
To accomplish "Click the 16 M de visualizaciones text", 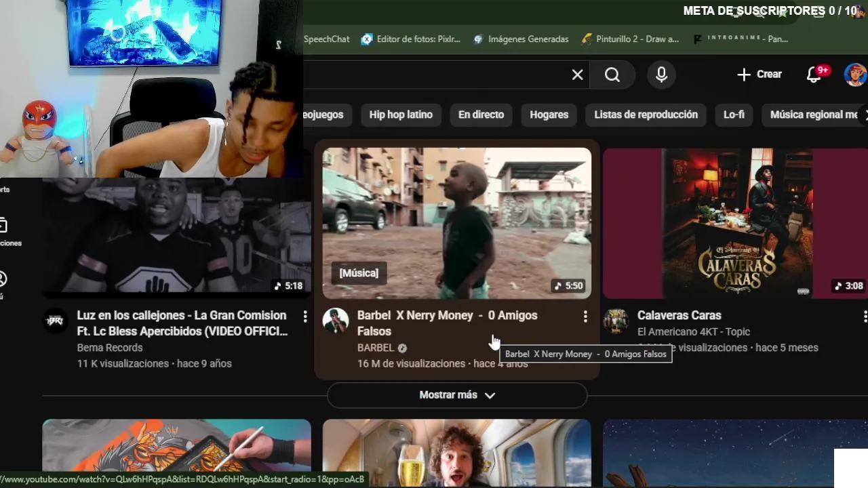I will pos(411,364).
